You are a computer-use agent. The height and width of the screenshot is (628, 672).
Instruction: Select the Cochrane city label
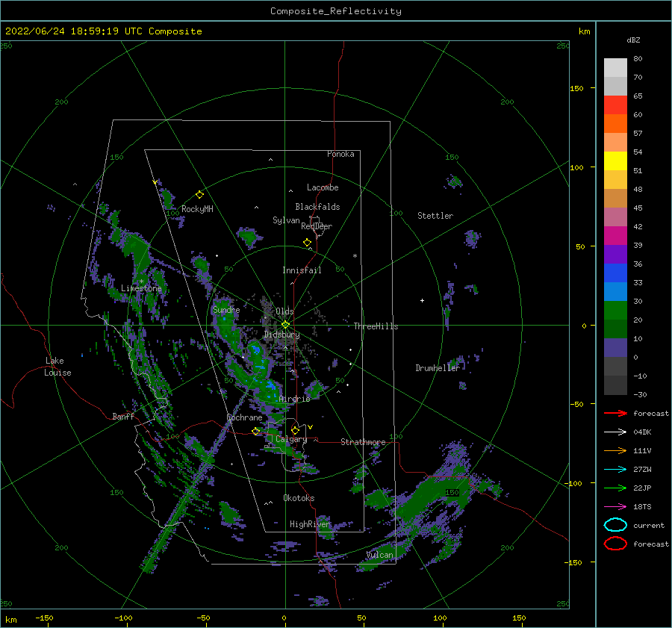click(244, 417)
